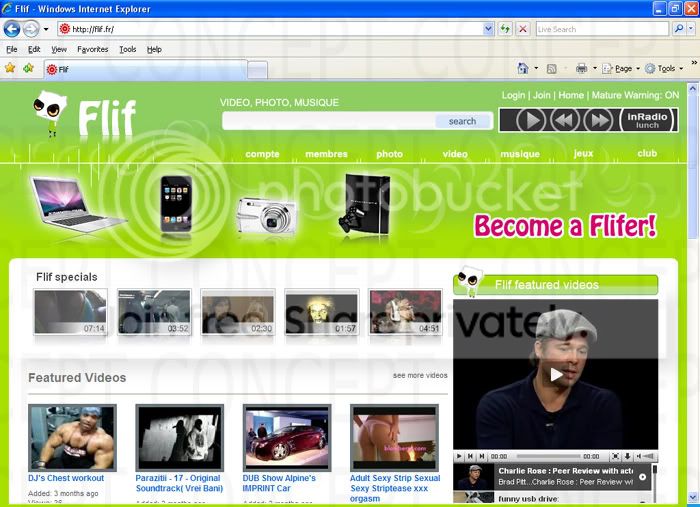
Task: Click the inRadio fast-forward button
Action: pyautogui.click(x=599, y=120)
